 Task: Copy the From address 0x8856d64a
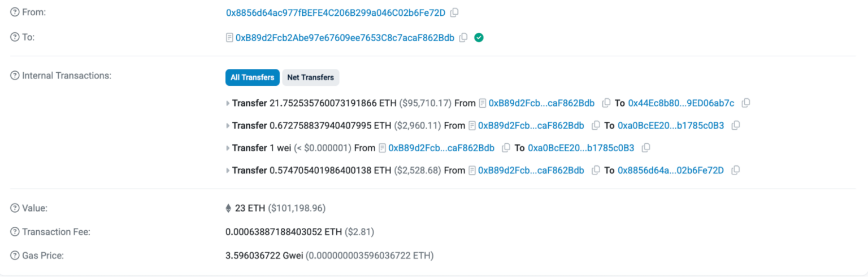(x=454, y=12)
